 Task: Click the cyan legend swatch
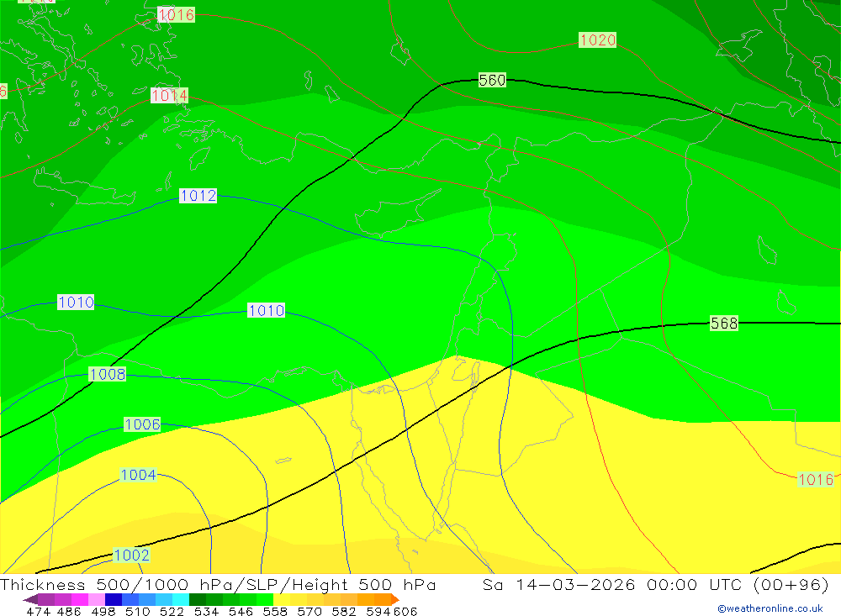click(181, 599)
